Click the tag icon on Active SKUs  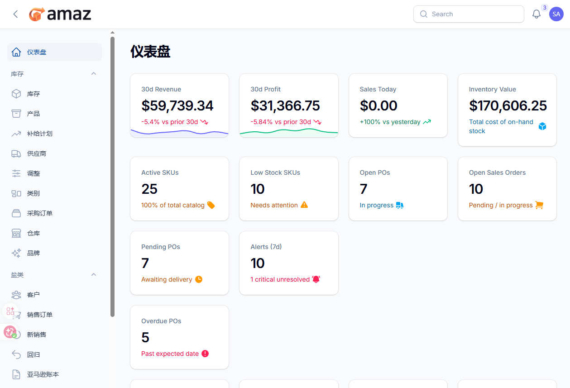[211, 205]
